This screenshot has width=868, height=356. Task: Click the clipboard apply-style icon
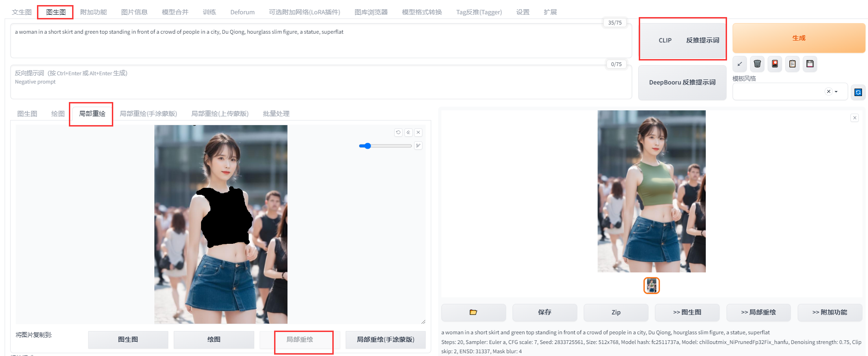[793, 64]
